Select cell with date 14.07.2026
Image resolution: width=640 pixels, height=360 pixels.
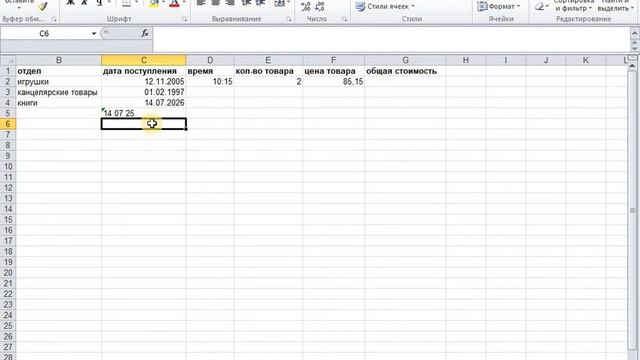pos(144,103)
